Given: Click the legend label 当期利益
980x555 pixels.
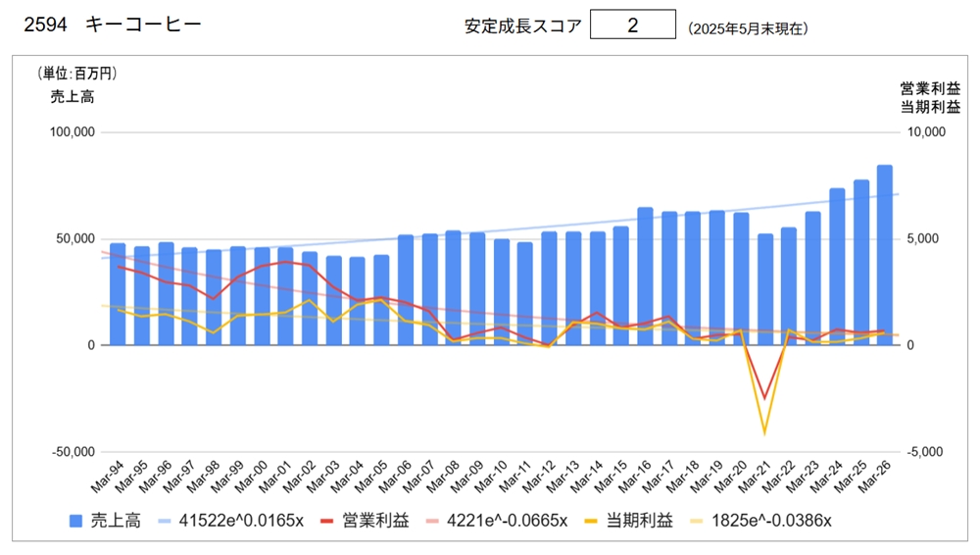Looking at the screenshot, I should click(x=639, y=521).
